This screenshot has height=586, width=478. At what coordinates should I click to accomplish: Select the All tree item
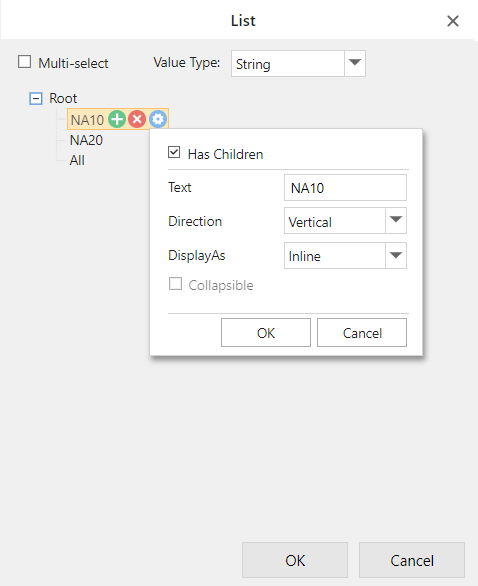(77, 160)
